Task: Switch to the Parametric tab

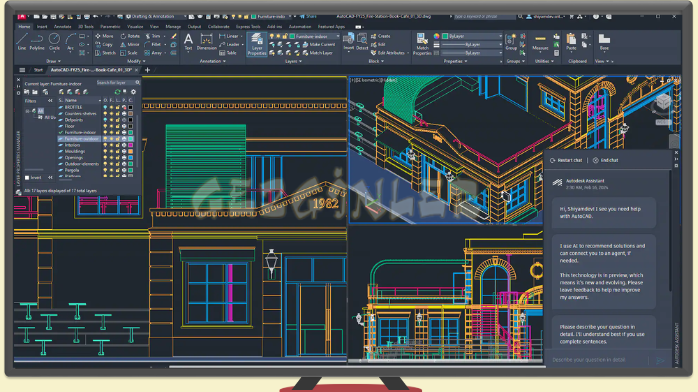Action: tap(110, 27)
